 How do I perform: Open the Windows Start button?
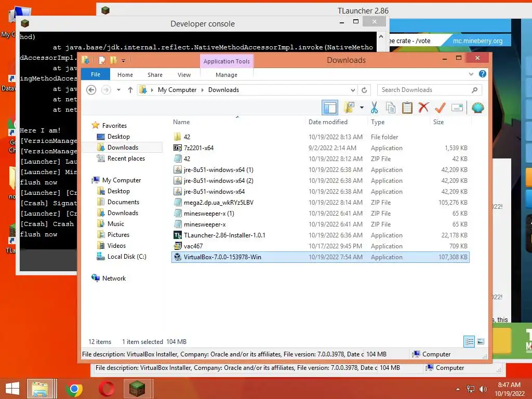(x=12, y=389)
